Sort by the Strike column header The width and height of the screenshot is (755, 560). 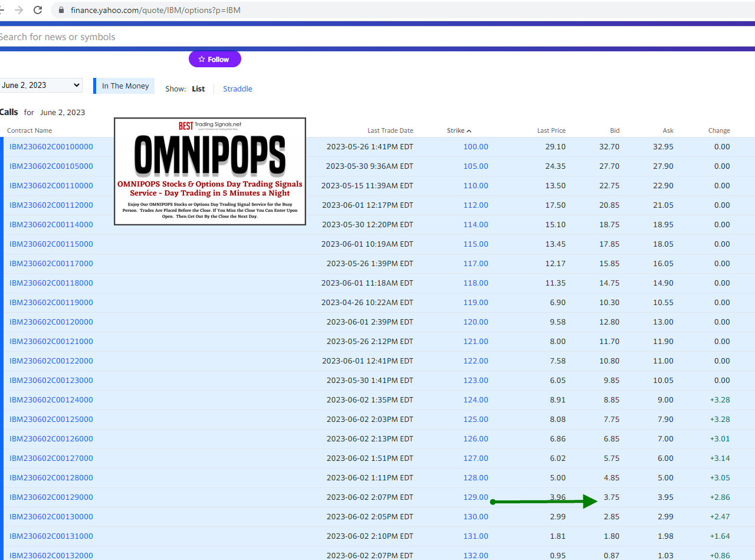(459, 130)
